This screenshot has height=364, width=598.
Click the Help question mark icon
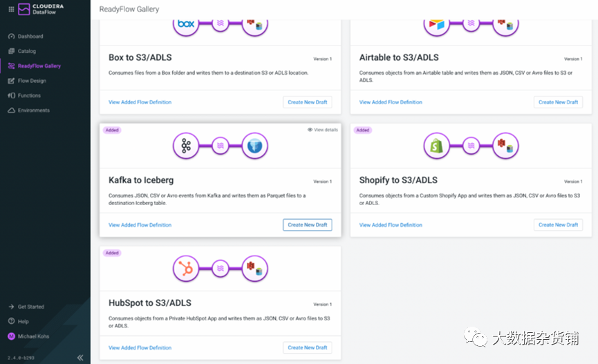tap(11, 321)
